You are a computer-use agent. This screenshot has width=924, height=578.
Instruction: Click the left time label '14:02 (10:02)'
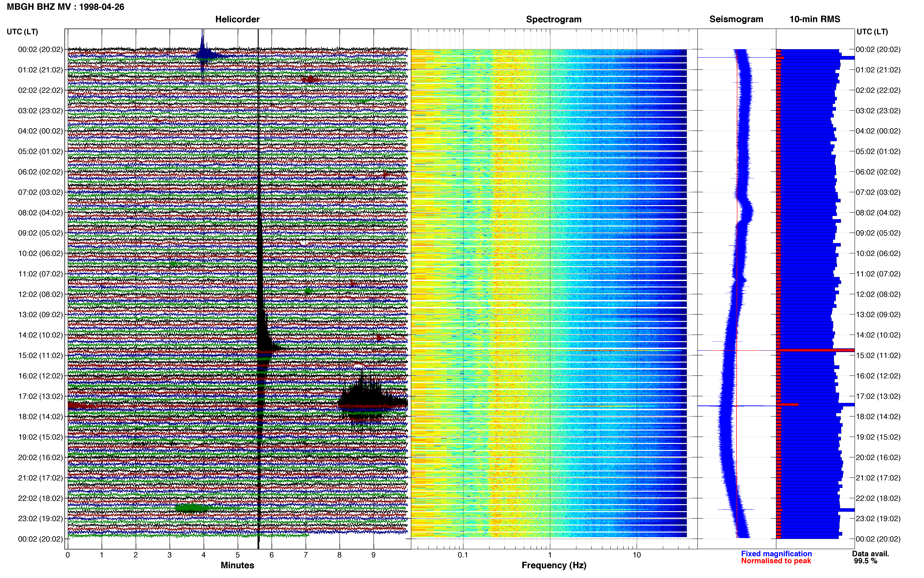tap(40, 335)
